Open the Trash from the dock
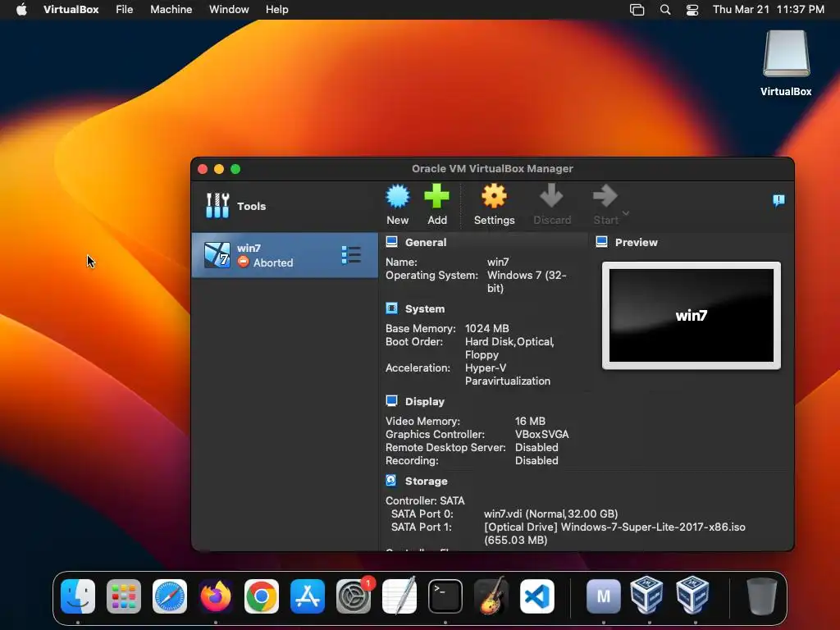Image resolution: width=840 pixels, height=630 pixels. [762, 596]
